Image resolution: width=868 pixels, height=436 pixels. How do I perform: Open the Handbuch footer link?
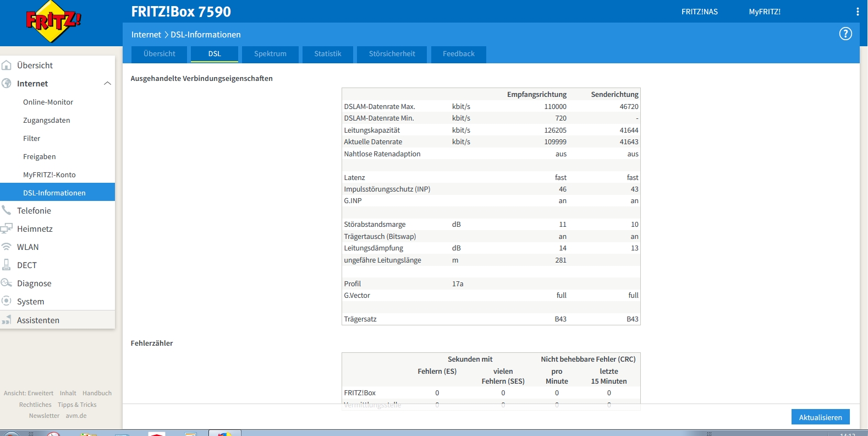click(x=97, y=393)
